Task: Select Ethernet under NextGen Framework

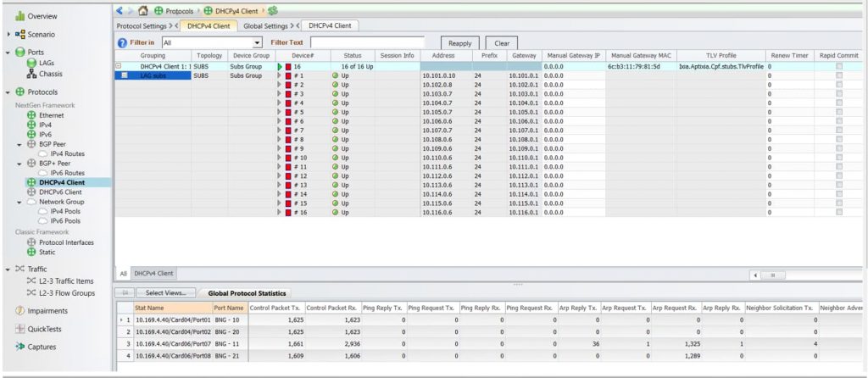Action: [x=51, y=115]
